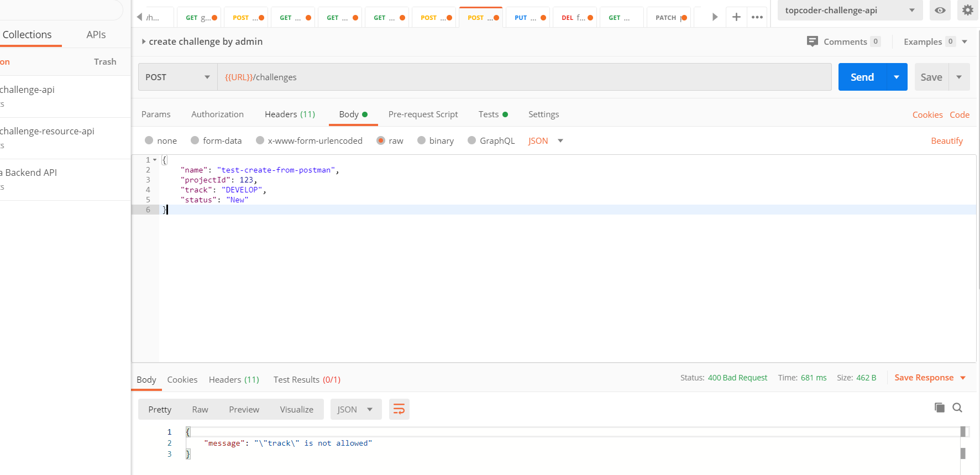This screenshot has height=475, width=980.
Task: Click the environment quick look eye icon
Action: 940,10
